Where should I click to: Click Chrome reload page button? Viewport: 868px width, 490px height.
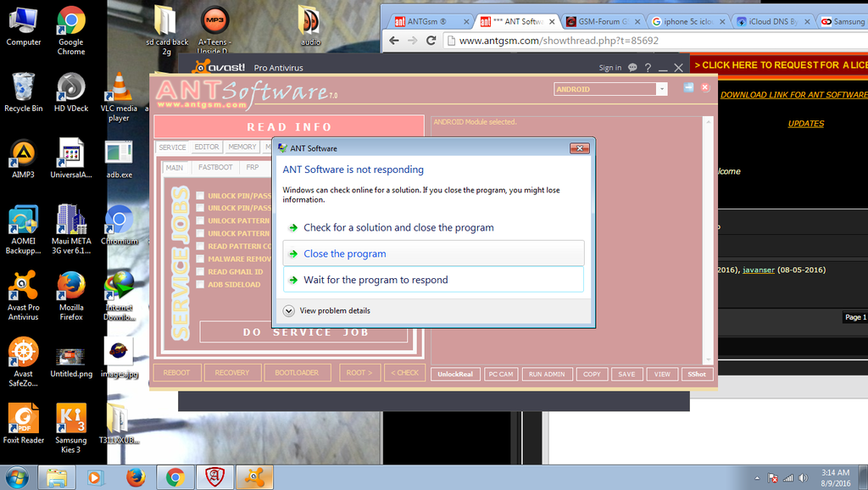[431, 41]
